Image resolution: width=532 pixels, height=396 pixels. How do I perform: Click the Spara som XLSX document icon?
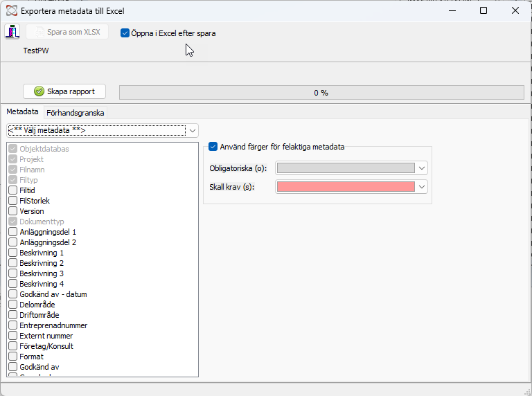click(40, 32)
